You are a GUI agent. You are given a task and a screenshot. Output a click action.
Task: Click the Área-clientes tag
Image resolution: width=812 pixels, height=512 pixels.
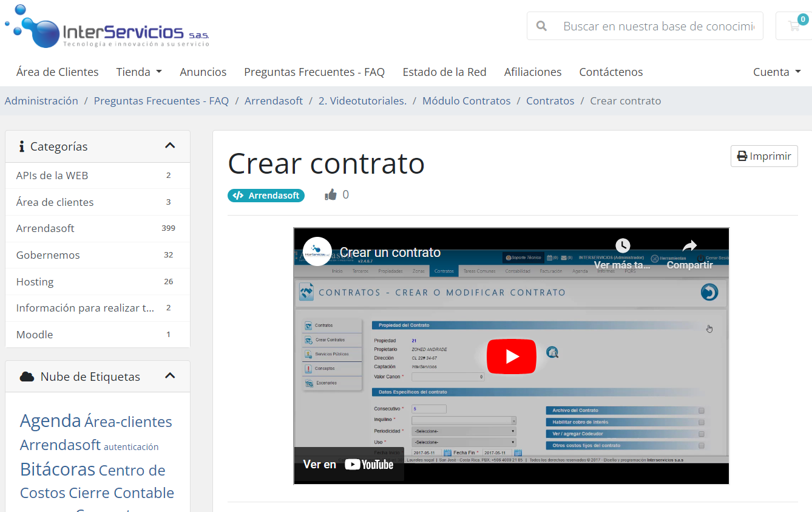point(128,422)
